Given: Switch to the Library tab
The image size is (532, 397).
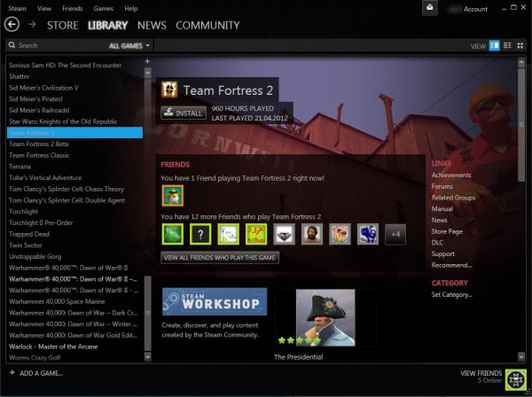Looking at the screenshot, I should [107, 25].
